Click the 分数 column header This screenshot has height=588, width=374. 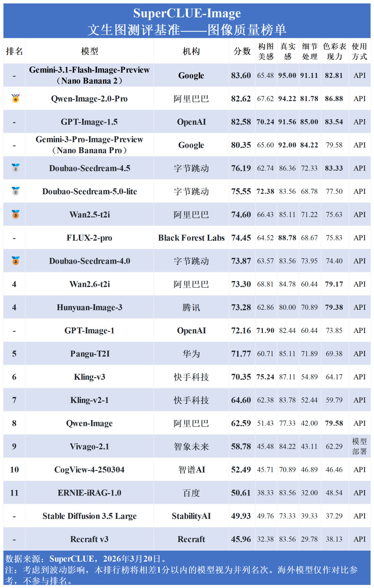[242, 51]
